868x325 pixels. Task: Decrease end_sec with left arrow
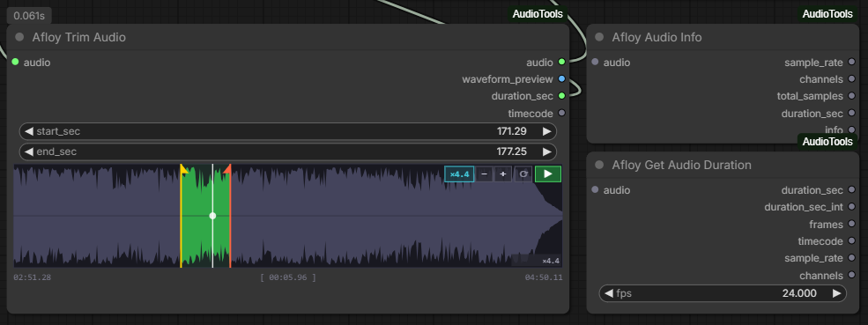(29, 151)
